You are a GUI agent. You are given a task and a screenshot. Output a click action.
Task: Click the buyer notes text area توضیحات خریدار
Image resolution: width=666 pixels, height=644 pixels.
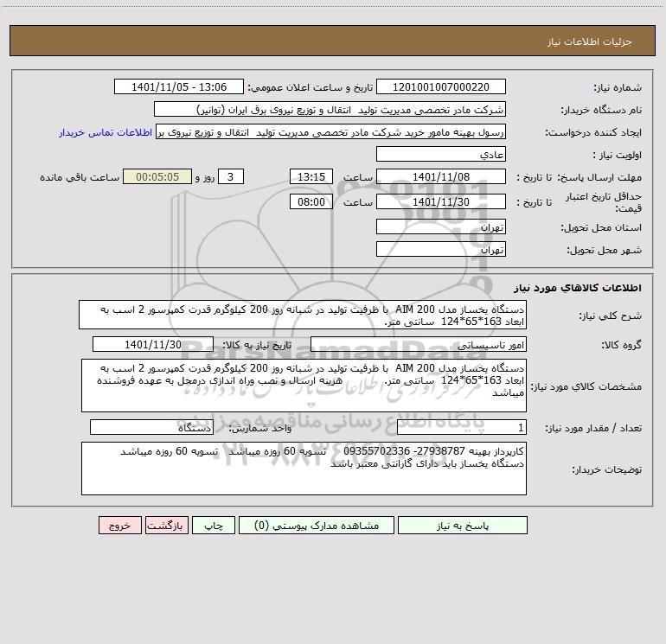[x=304, y=469]
